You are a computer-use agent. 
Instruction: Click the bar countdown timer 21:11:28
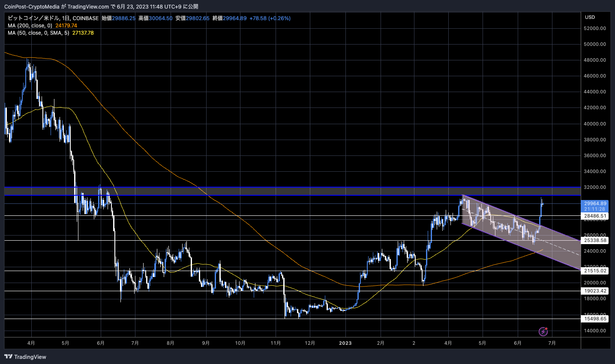click(x=594, y=209)
